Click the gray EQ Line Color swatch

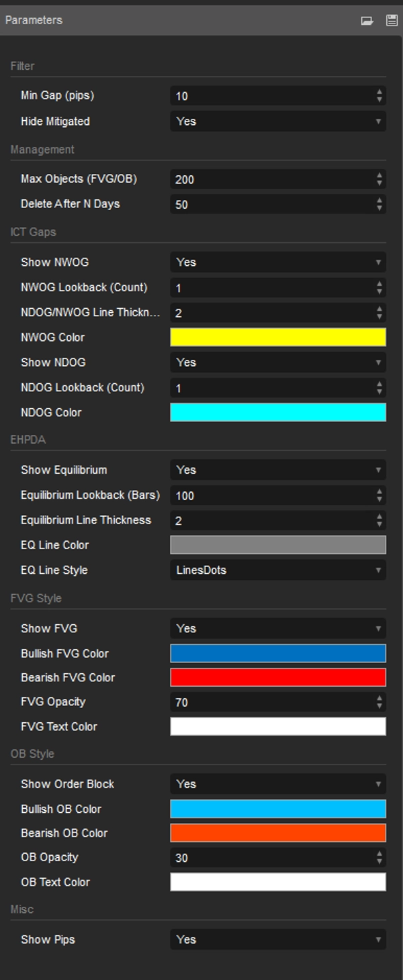point(277,545)
